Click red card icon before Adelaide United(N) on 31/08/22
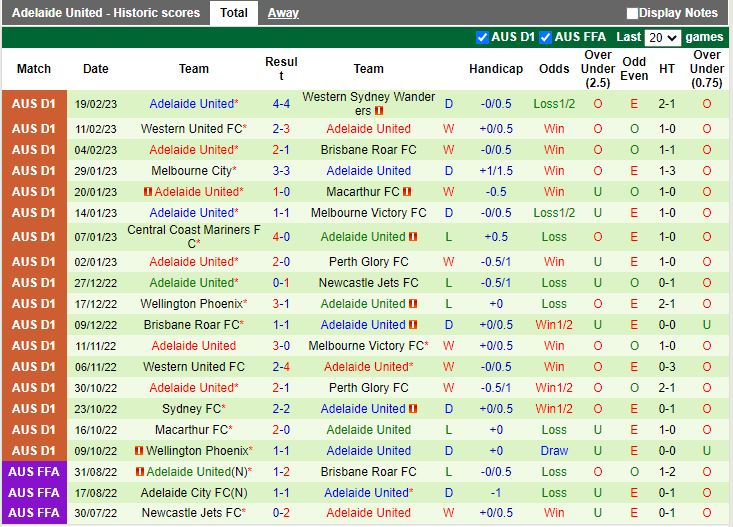This screenshot has width=733, height=527. [140, 472]
